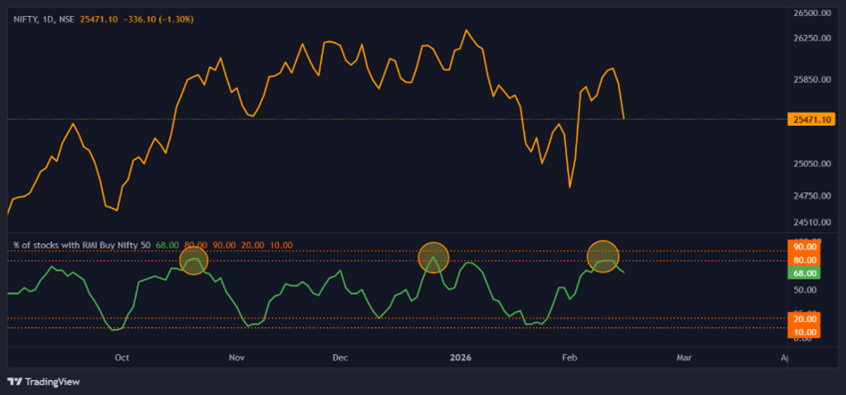Screen dimensions: 846x395
Task: Click the green 68.00 indicator axis tag
Action: click(x=804, y=273)
